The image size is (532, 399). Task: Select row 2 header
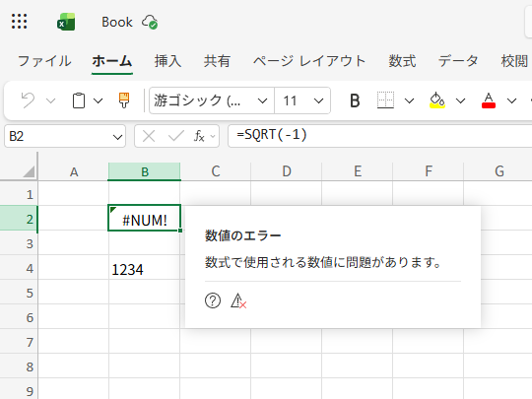click(x=19, y=218)
